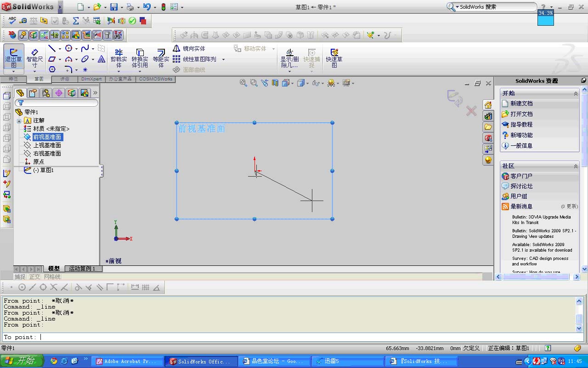The image size is (588, 368).
Task: Select the Line sketch tool
Action: 52,48
